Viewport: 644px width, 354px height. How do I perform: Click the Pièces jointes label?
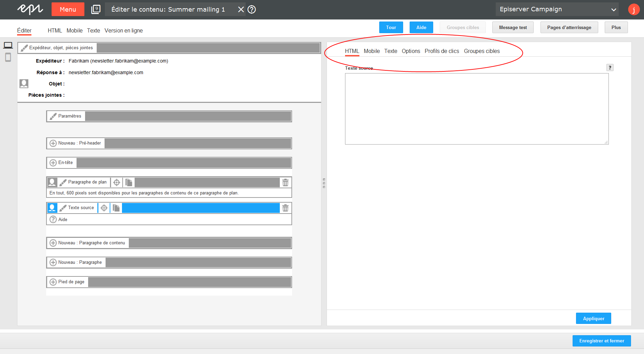pos(46,95)
